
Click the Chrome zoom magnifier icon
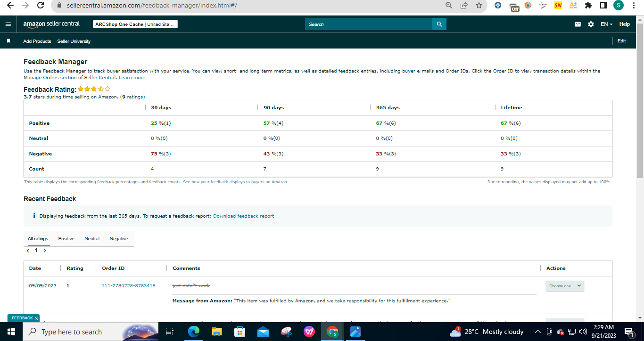(x=449, y=5)
